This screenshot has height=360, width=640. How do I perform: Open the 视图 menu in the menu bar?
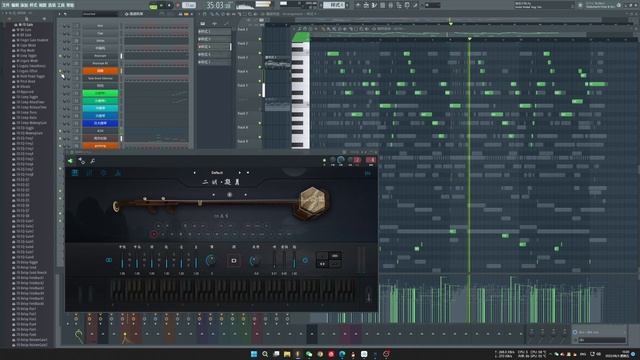(x=42, y=5)
